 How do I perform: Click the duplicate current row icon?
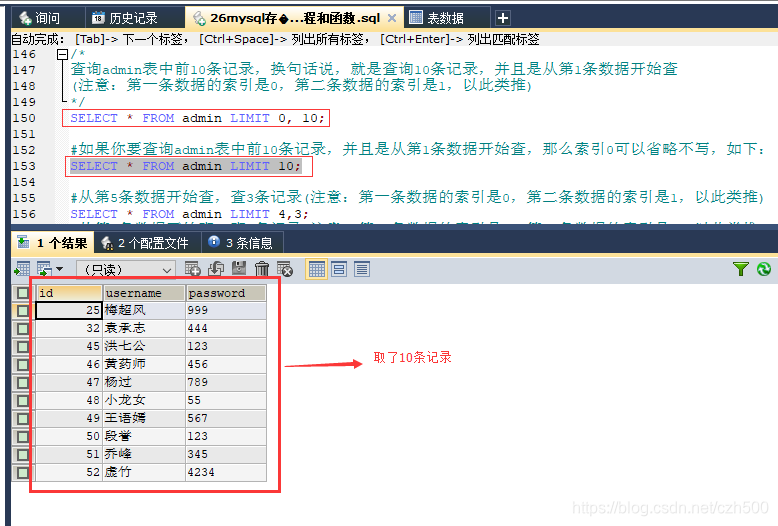(x=216, y=269)
